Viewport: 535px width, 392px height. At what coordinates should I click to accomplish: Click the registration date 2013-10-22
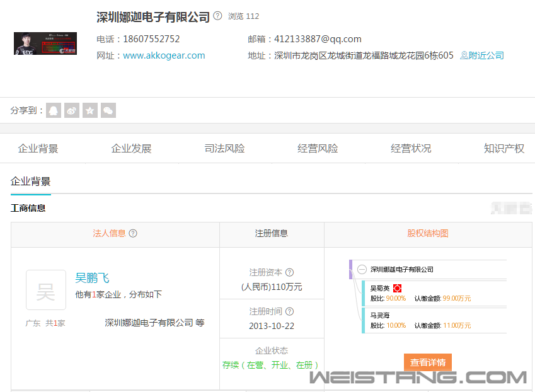272,326
